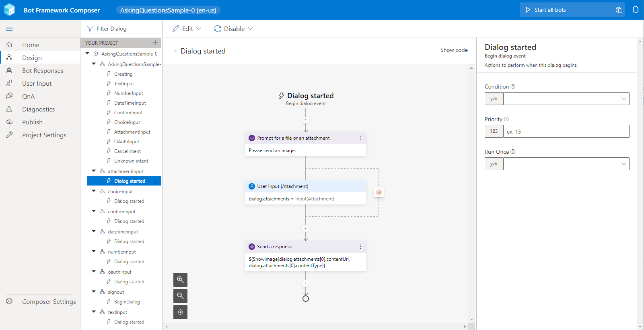The height and width of the screenshot is (330, 644).
Task: Open the Edit dropdown menu
Action: pos(187,29)
